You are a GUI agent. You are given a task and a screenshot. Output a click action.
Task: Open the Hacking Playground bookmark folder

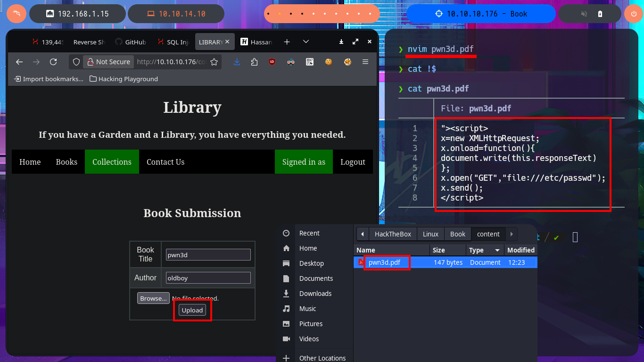tap(124, 79)
